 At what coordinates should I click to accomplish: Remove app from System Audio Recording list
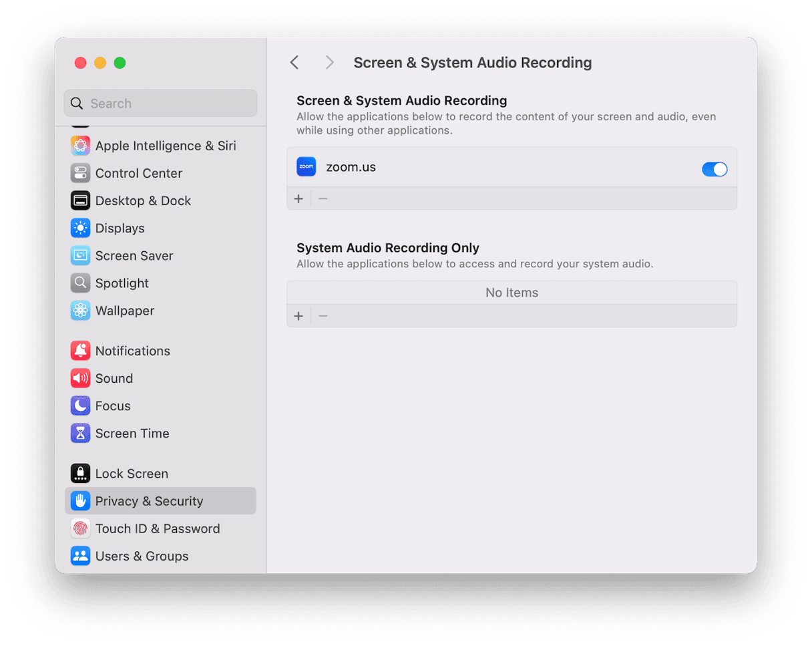(323, 315)
